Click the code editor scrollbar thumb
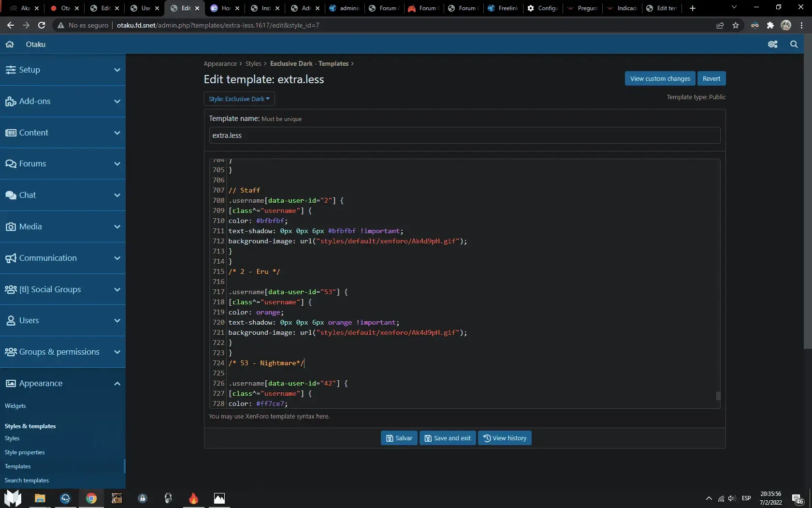 (x=718, y=396)
